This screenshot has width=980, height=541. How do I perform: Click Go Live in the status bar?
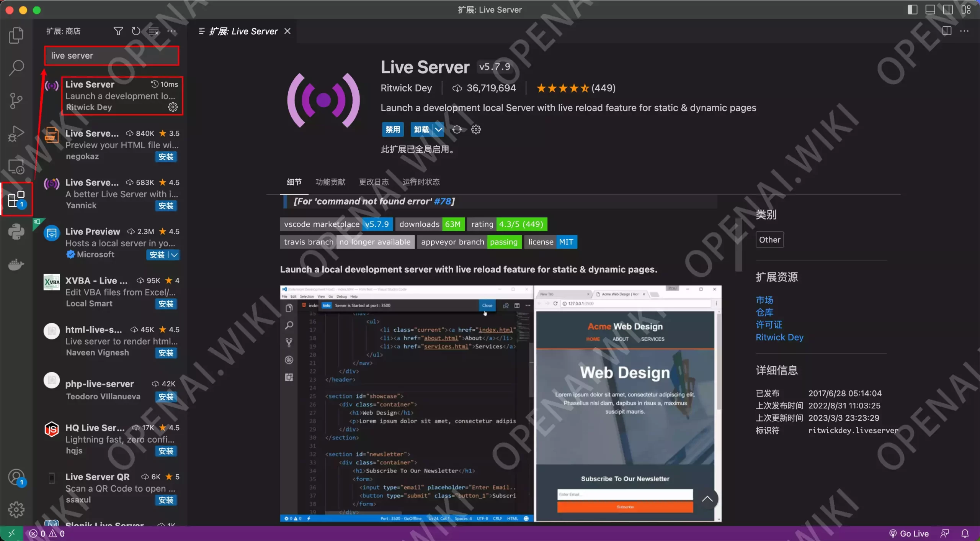(x=909, y=533)
